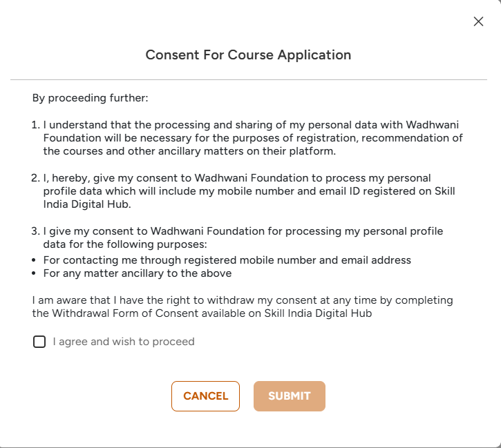This screenshot has height=448, width=501.
Task: Click the 'Consent For Course Application' heading
Action: click(x=248, y=55)
